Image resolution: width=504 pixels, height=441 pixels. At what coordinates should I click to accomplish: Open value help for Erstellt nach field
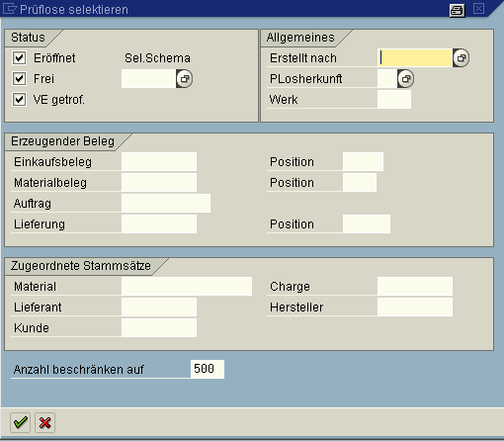pos(461,58)
